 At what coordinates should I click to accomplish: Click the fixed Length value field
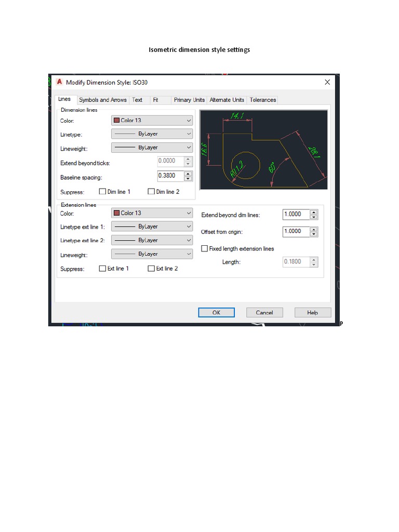pos(296,262)
